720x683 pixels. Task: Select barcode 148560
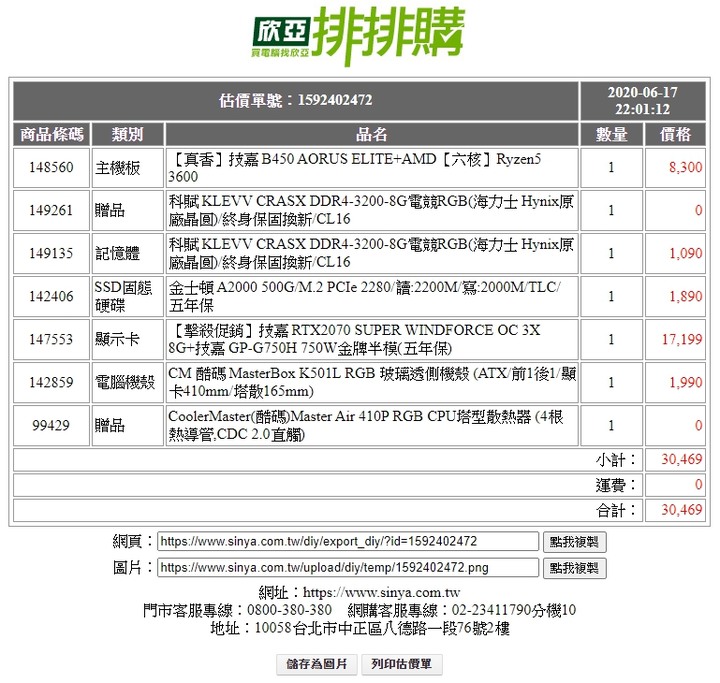tap(51, 168)
